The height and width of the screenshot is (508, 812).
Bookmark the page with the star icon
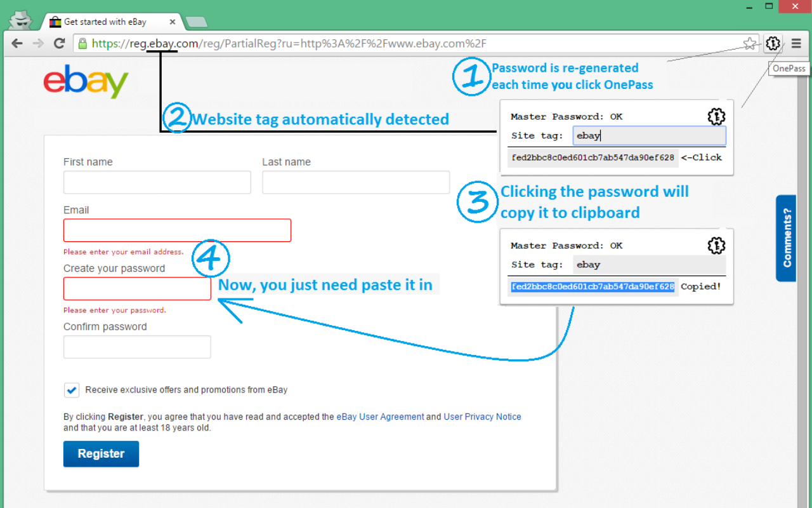pos(750,43)
